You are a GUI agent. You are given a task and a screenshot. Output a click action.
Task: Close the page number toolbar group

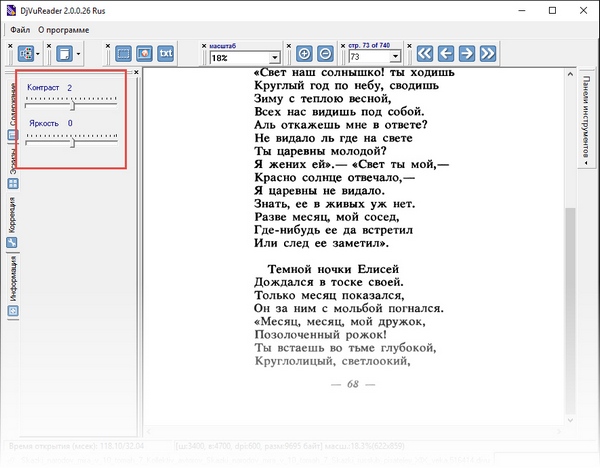(343, 46)
